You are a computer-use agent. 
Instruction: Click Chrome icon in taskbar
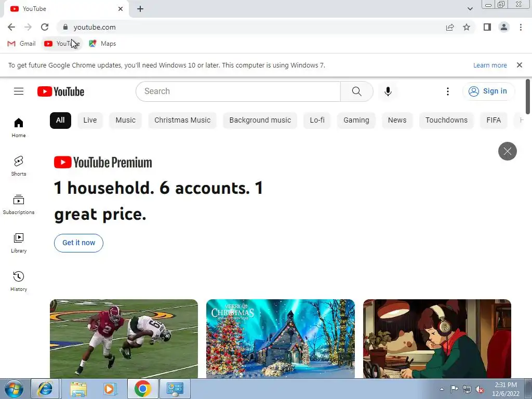142,389
